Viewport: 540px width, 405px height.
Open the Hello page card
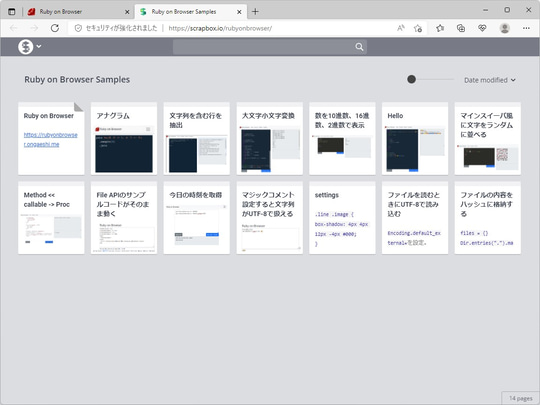point(415,138)
